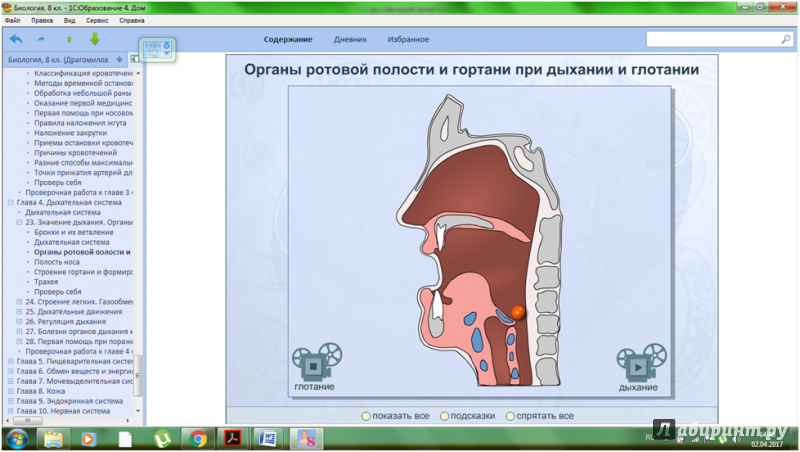This screenshot has height=452, width=800.
Task: Select the 'подсказки' radio button
Action: coord(444,416)
